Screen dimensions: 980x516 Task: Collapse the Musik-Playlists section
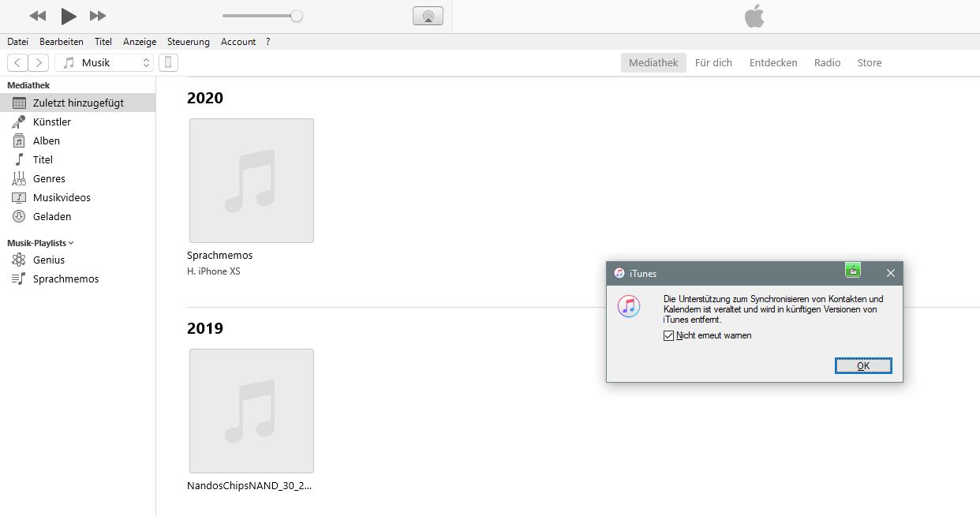[40, 243]
